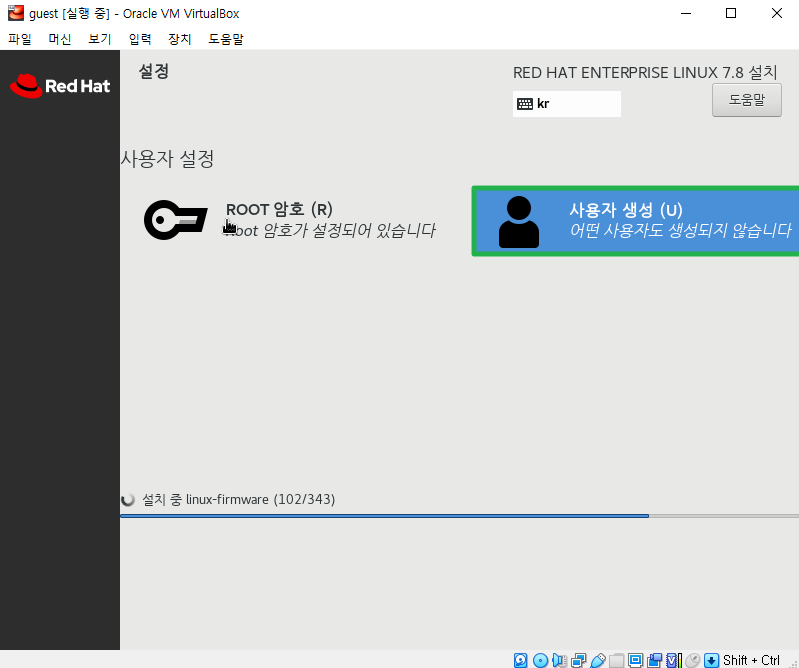Click the host key down-arrow icon
Screen dimensions: 799x668
pyautogui.click(x=711, y=660)
